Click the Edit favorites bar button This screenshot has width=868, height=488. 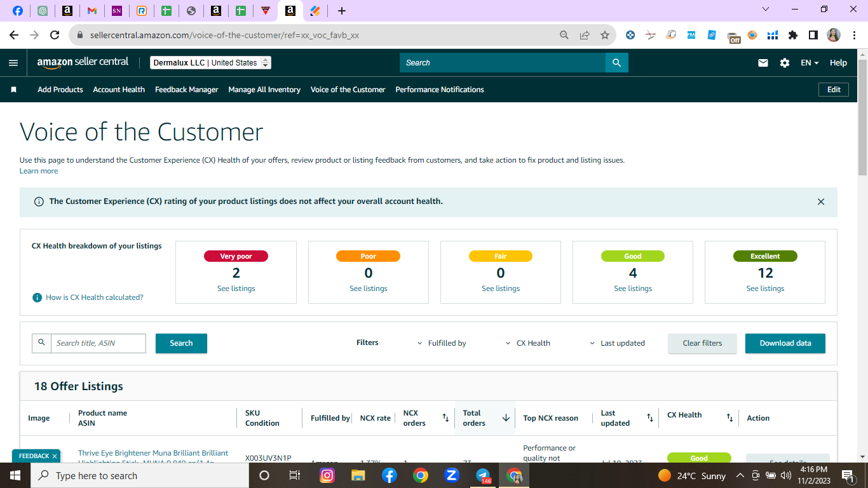[834, 90]
